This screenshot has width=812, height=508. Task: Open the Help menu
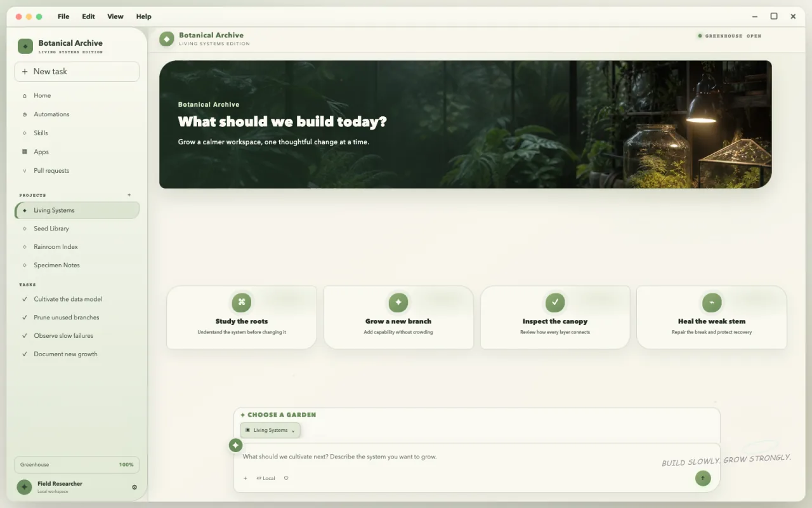click(x=144, y=17)
